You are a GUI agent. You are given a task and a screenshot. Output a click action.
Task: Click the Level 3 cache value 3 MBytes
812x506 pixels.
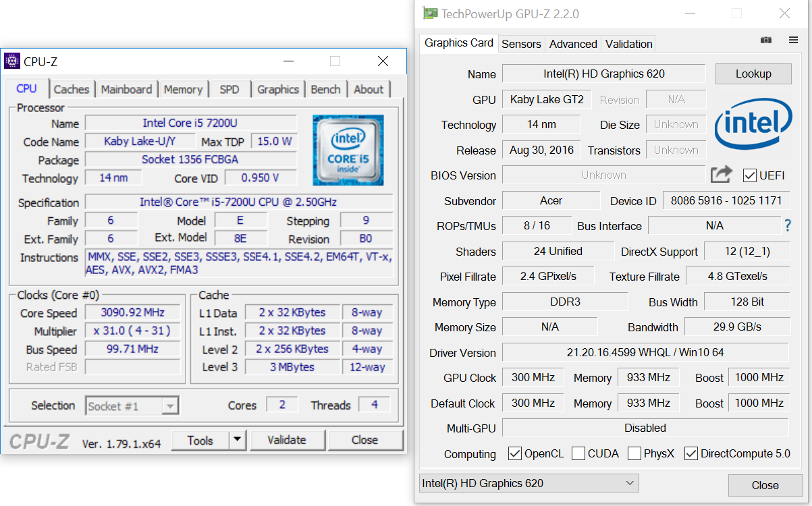pos(292,368)
